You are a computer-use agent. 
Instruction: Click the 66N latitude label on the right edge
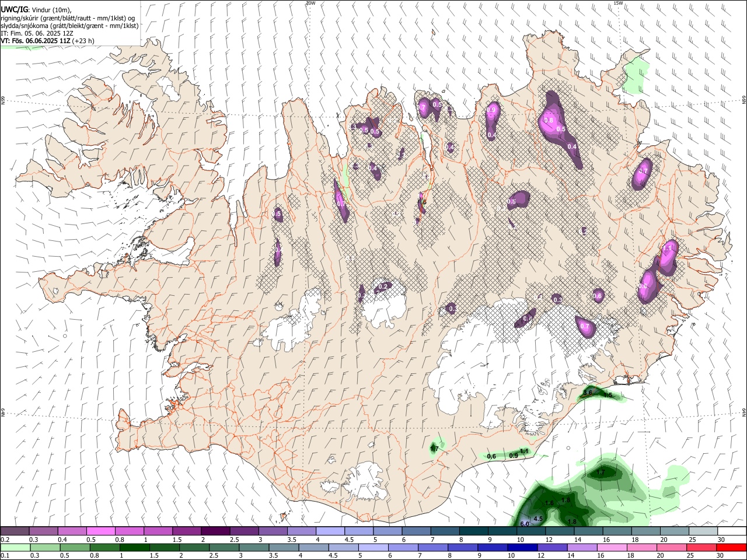[x=744, y=100]
